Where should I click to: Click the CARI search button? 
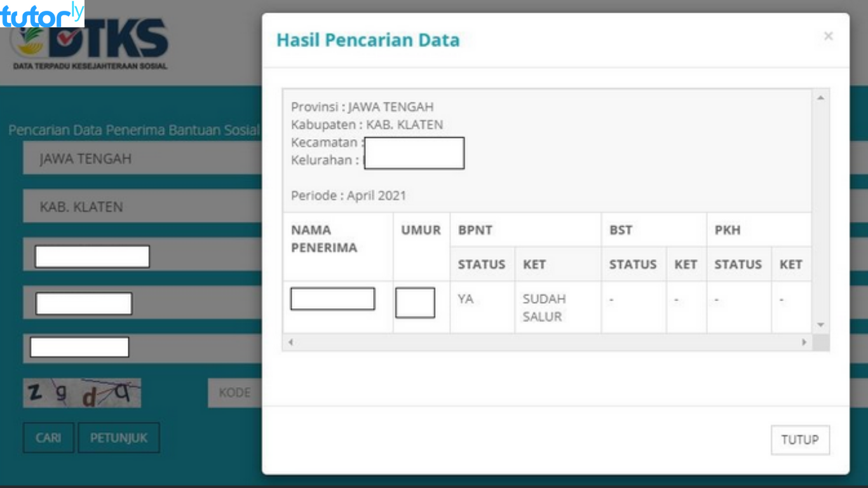click(48, 438)
